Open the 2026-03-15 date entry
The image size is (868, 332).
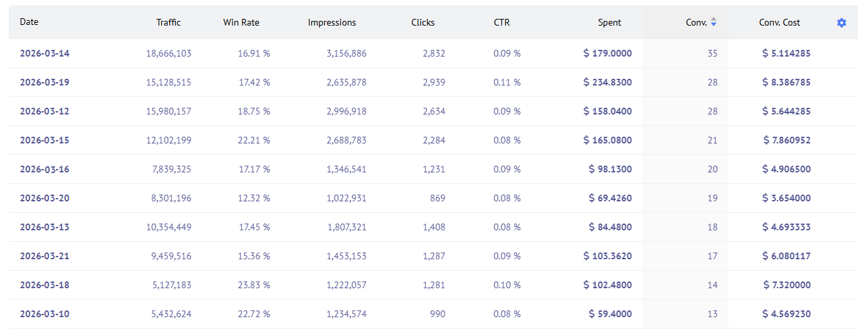tap(44, 141)
